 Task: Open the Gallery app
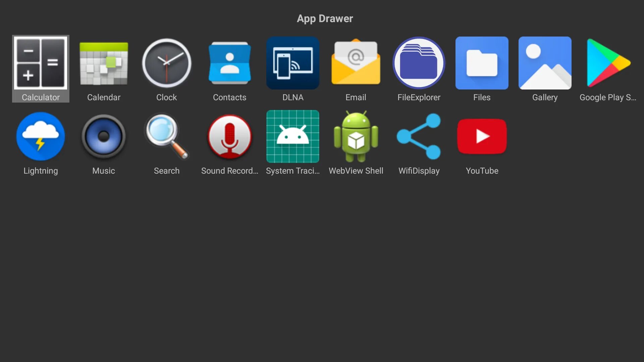coord(545,63)
